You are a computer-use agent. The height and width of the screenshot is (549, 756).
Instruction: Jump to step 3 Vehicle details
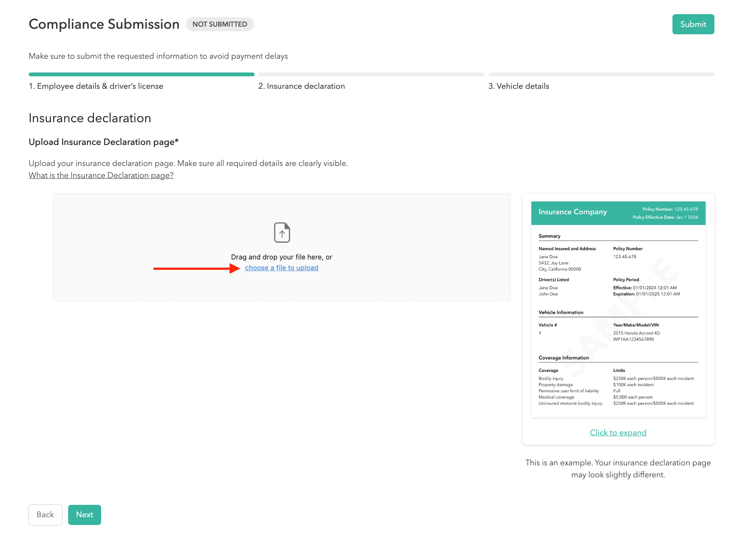[519, 86]
